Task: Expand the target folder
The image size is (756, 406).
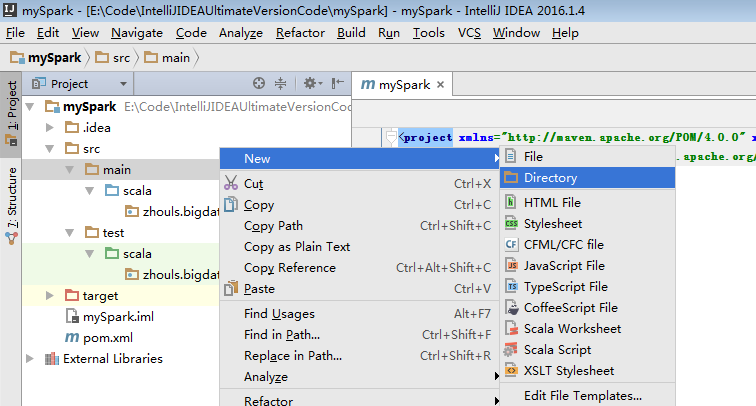Action: point(50,295)
